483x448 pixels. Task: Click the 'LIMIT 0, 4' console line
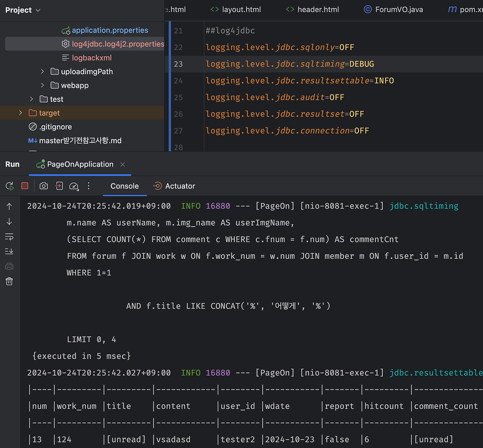click(x=91, y=339)
